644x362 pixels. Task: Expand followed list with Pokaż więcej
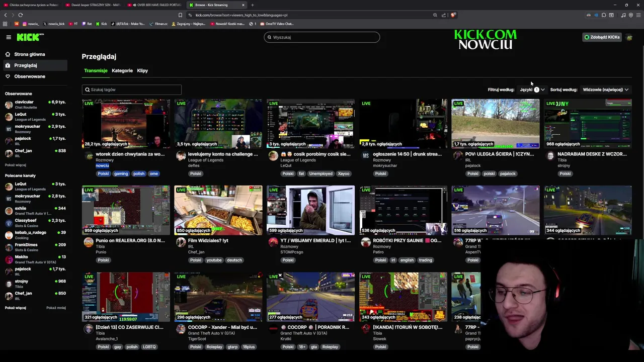tap(16, 165)
